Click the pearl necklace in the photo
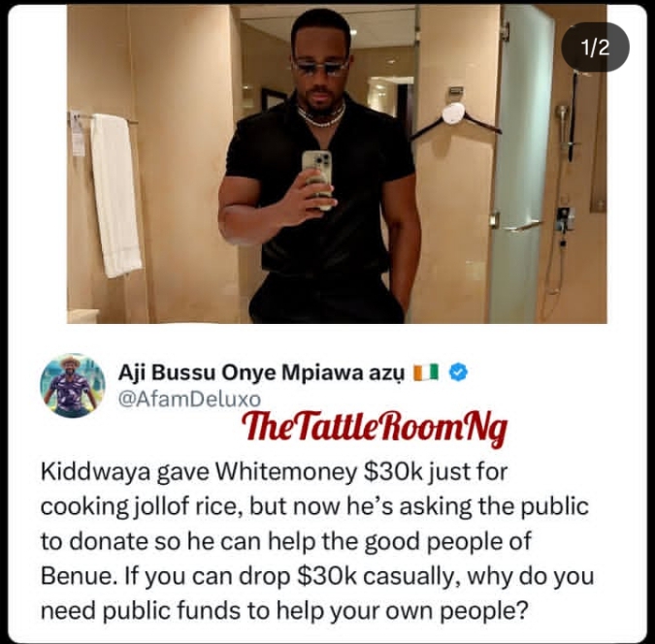 tap(321, 115)
